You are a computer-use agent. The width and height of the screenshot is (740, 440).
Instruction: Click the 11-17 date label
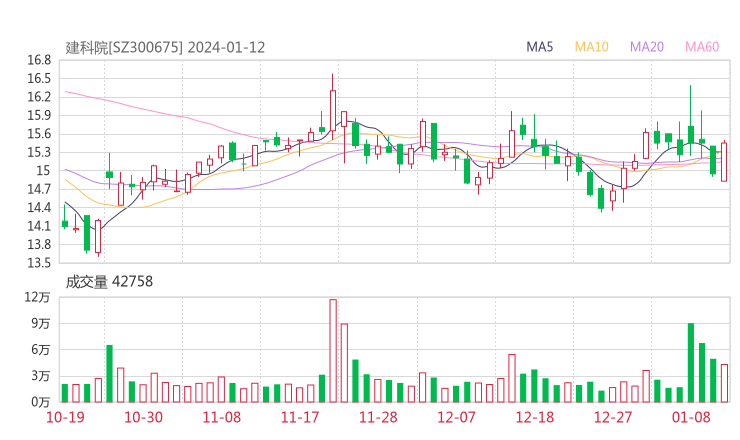(300, 417)
